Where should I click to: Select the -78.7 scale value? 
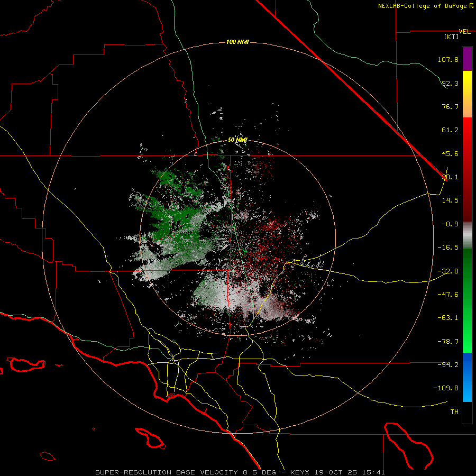point(448,341)
